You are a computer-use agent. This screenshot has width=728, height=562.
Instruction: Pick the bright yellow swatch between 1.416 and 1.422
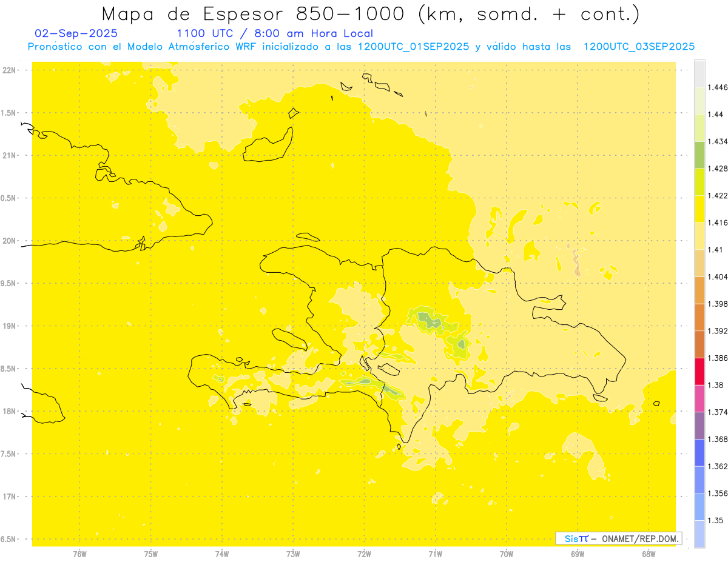pos(699,209)
